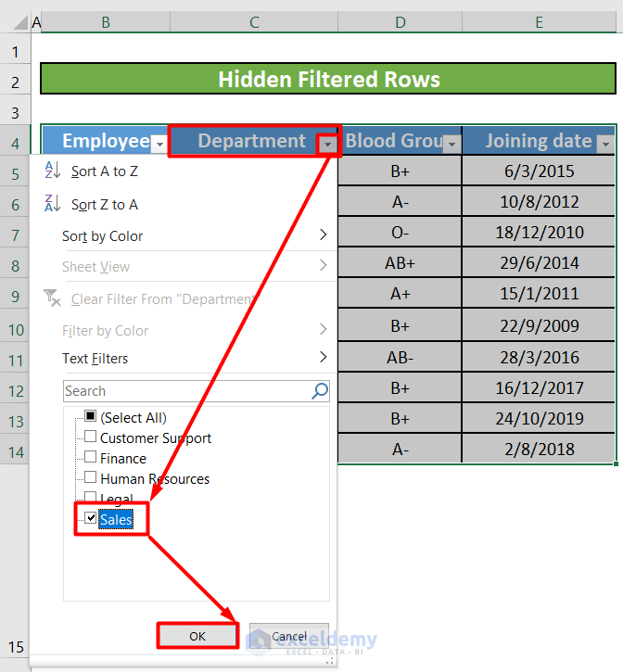623x672 pixels.
Task: Select column C header
Action: (x=254, y=22)
